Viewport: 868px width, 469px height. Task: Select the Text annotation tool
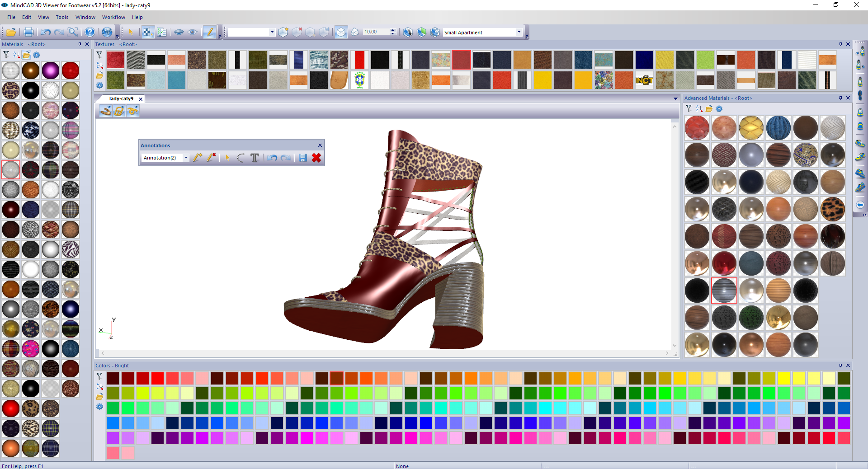[x=254, y=158]
